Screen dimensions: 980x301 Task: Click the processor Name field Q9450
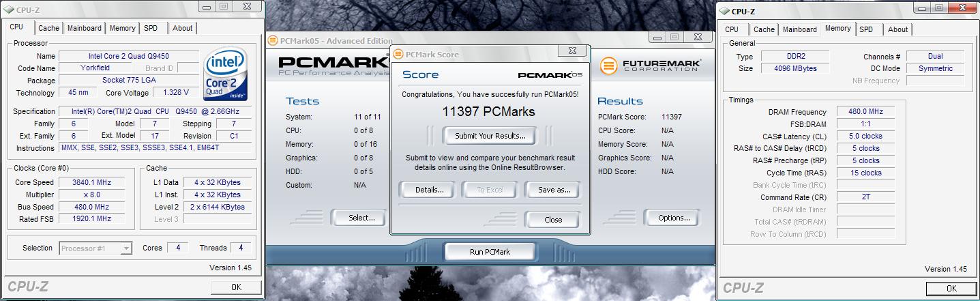click(129, 56)
